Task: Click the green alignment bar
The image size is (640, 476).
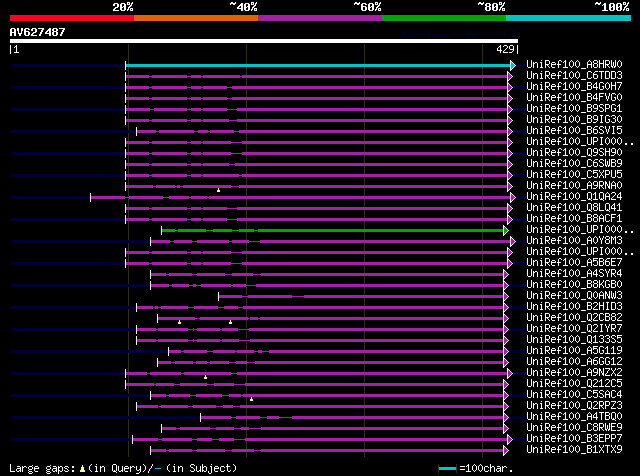Action: point(333,231)
